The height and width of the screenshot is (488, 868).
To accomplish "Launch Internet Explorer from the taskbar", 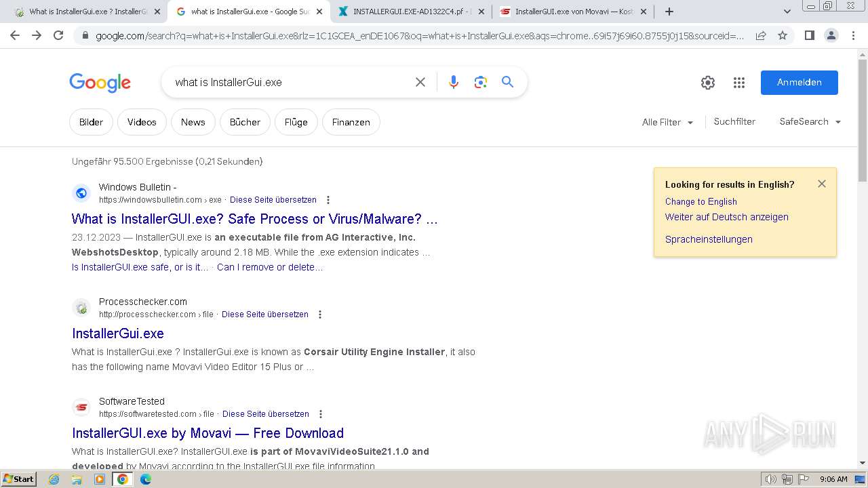I will 54,479.
